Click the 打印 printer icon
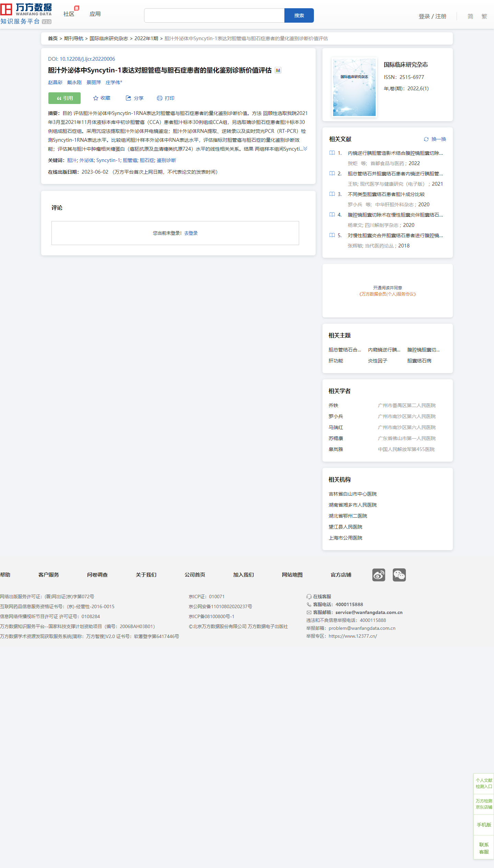494x868 pixels. (x=160, y=98)
